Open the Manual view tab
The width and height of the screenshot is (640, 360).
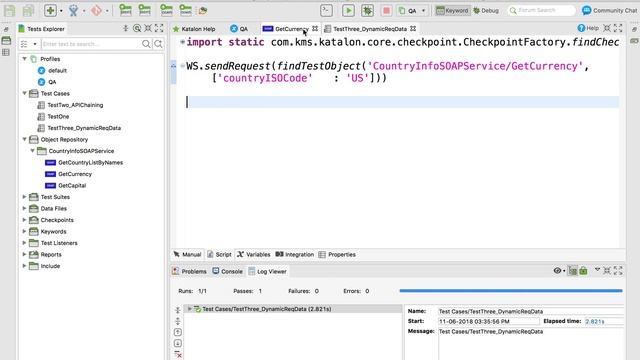[x=187, y=254]
